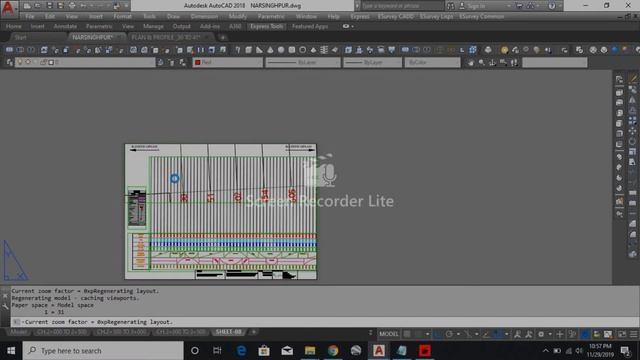The height and width of the screenshot is (360, 640).
Task: Click Plot printer icon in quick access toolbar
Action: pyautogui.click(x=72, y=6)
